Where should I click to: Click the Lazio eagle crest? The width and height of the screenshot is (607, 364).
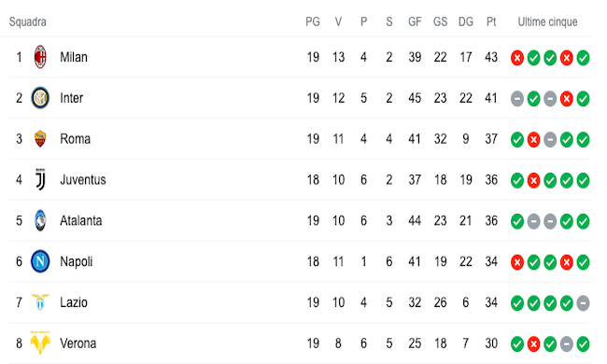tap(40, 302)
